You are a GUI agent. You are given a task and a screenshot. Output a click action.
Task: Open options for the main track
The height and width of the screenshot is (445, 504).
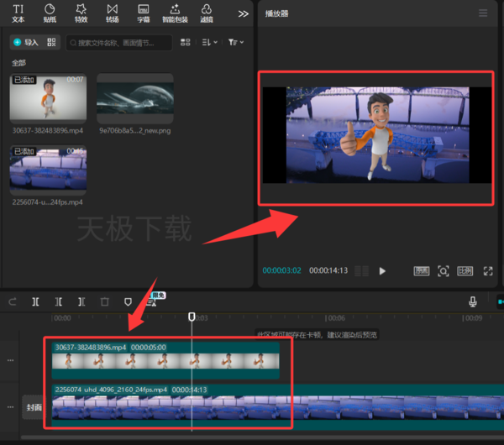[10, 407]
